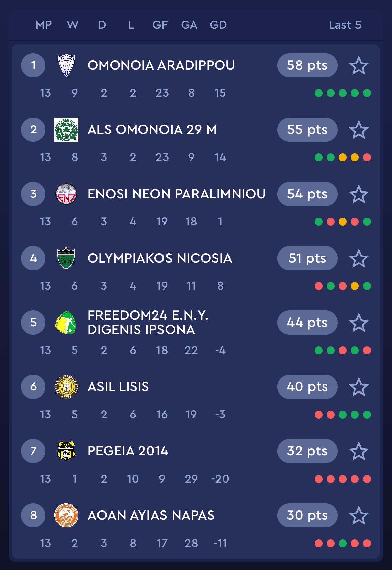392x570 pixels.
Task: Open the Olympiakos Nicosia green shield logo
Action: tap(66, 258)
